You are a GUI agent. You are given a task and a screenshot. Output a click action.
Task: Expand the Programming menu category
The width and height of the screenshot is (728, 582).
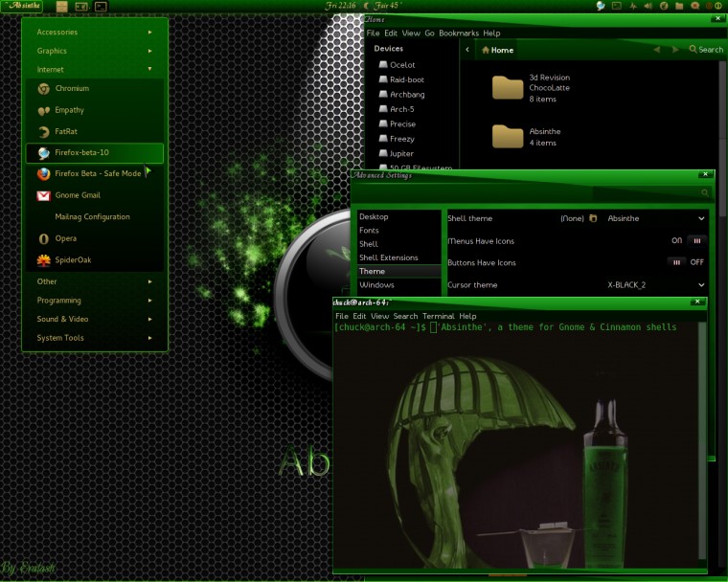(x=95, y=301)
